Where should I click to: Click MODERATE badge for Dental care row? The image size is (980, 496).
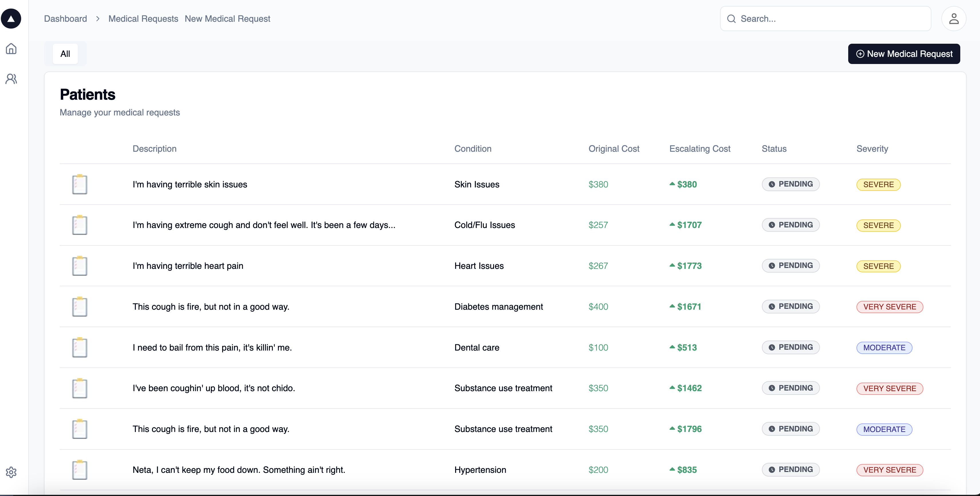pos(884,347)
